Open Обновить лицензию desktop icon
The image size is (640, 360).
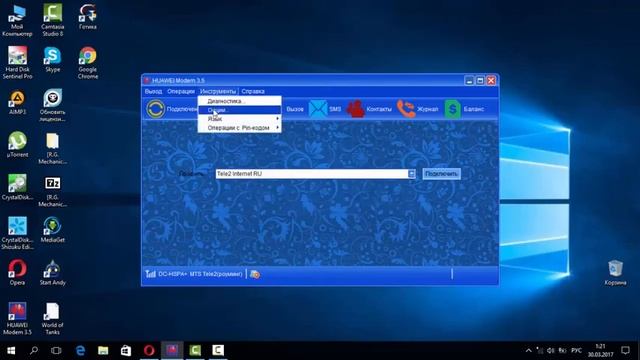[x=53, y=105]
